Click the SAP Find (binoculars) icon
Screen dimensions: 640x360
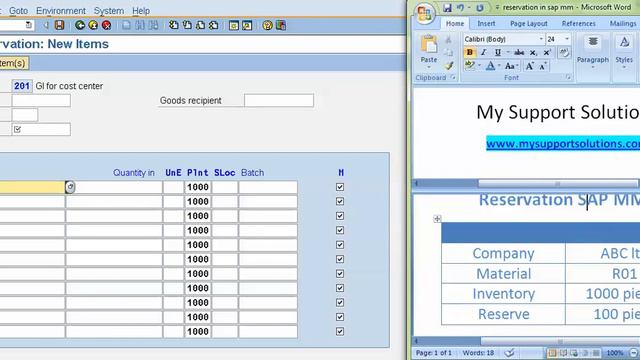point(140,25)
